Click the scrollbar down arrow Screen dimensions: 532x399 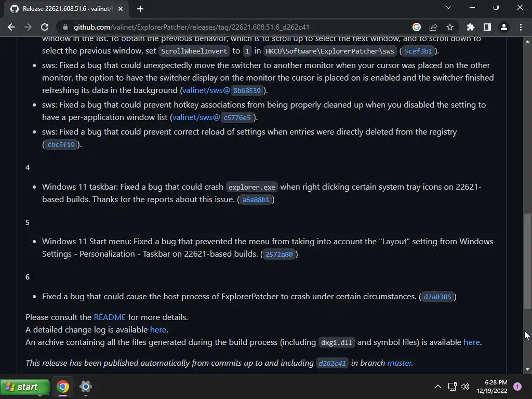pos(527,369)
